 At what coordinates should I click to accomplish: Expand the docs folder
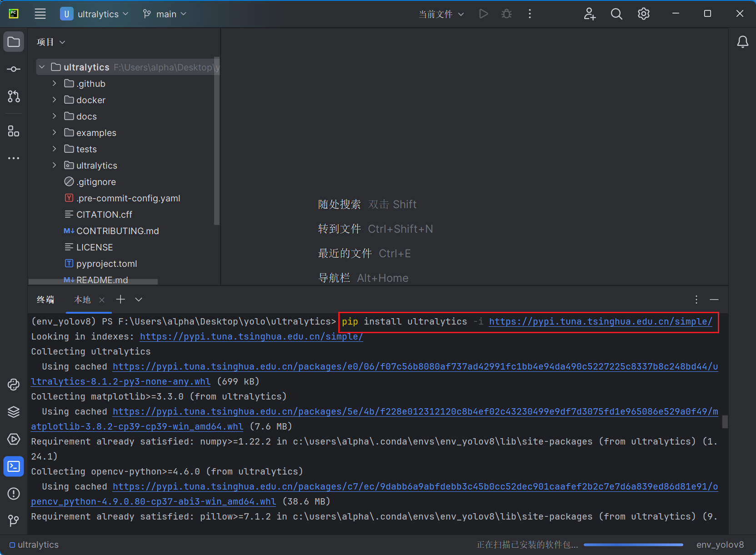(x=54, y=116)
